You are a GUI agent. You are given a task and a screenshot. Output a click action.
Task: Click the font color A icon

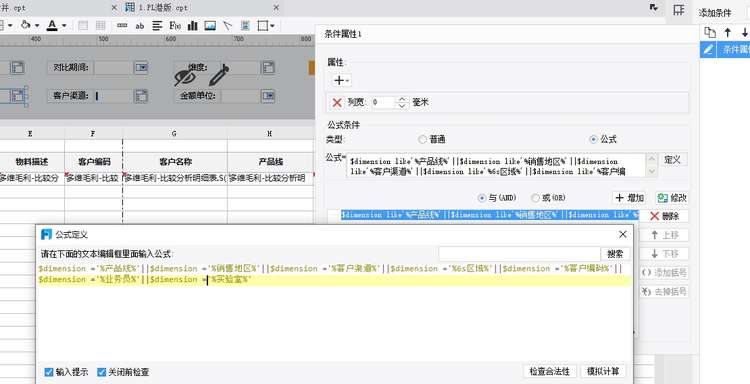pyautogui.click(x=52, y=25)
